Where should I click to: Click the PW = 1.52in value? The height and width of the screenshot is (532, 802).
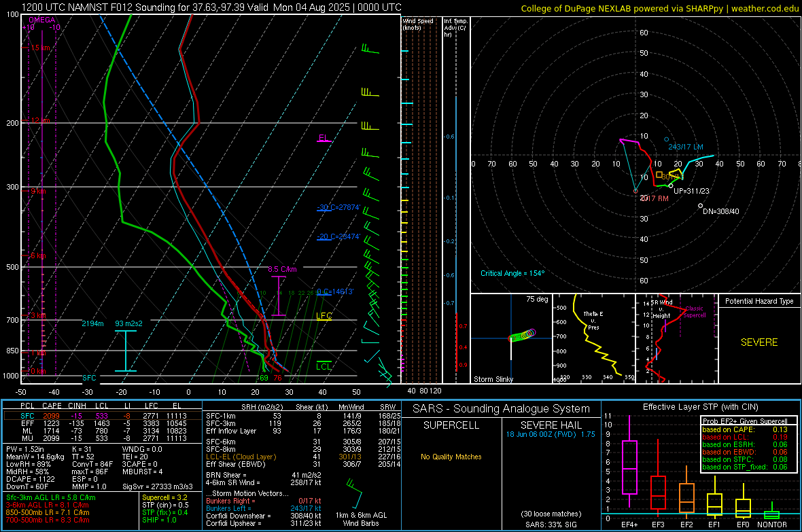24,449
